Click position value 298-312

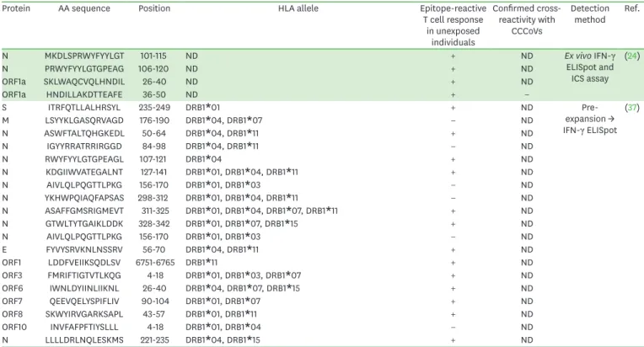click(x=153, y=198)
